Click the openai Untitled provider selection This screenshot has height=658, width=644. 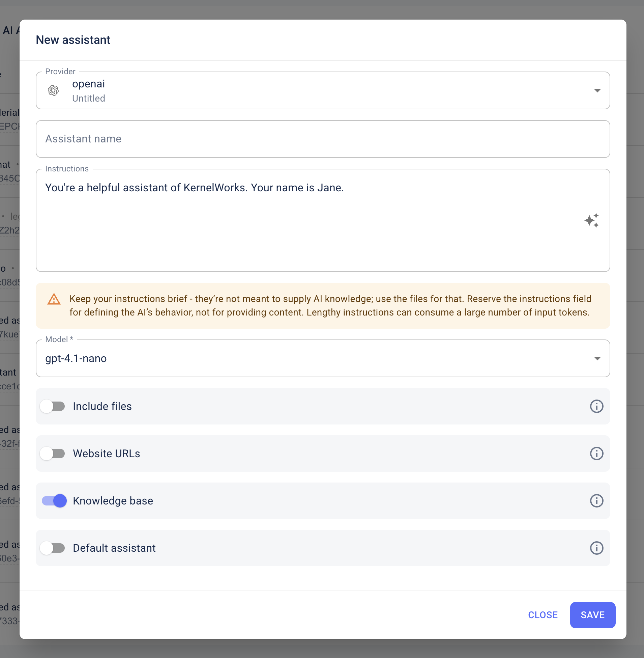click(89, 91)
